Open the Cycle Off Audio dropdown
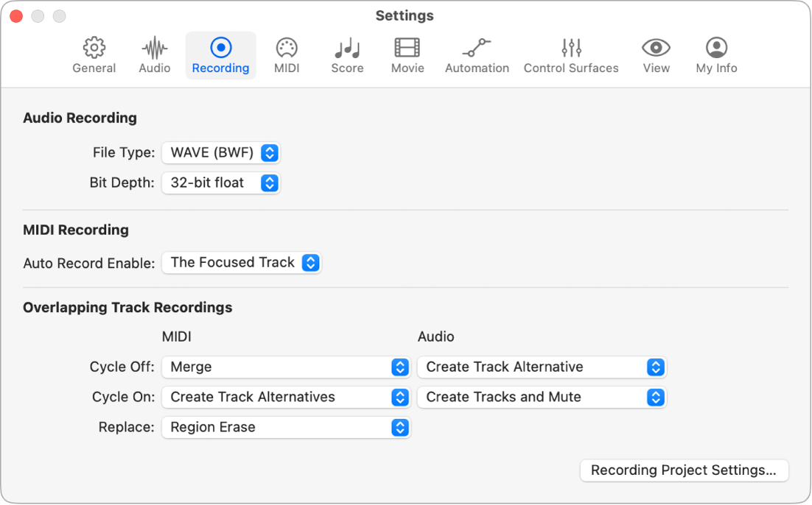 (x=542, y=367)
